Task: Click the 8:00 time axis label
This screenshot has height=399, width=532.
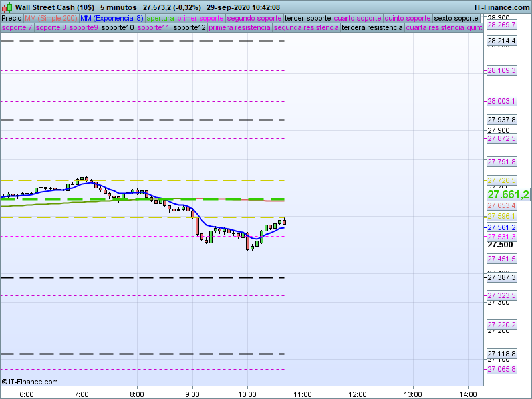Action: coord(137,394)
